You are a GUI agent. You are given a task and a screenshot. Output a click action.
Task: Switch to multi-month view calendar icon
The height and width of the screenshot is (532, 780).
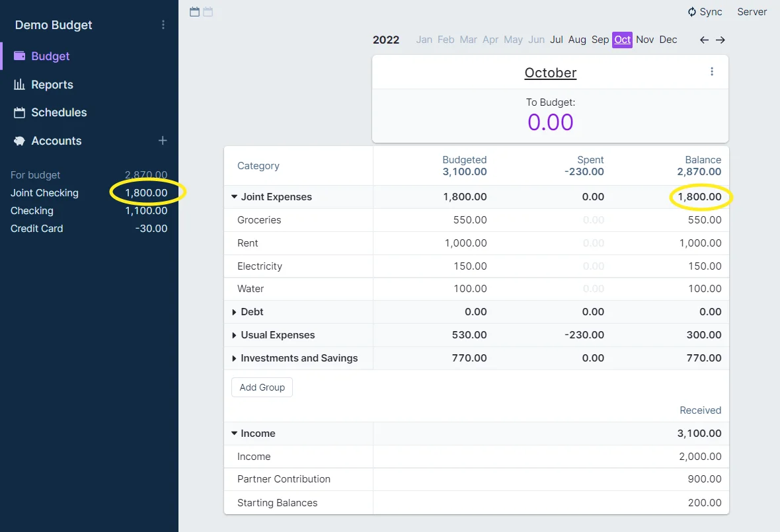(x=207, y=11)
